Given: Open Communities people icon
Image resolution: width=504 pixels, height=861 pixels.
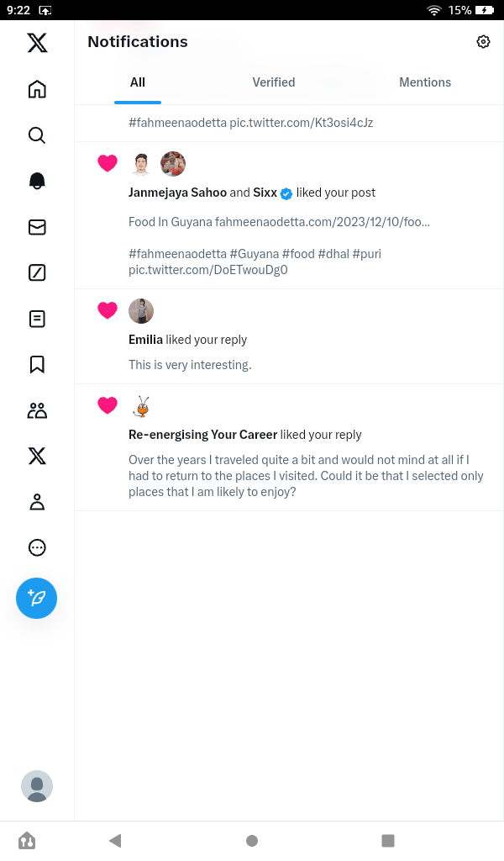Looking at the screenshot, I should pyautogui.click(x=37, y=410).
